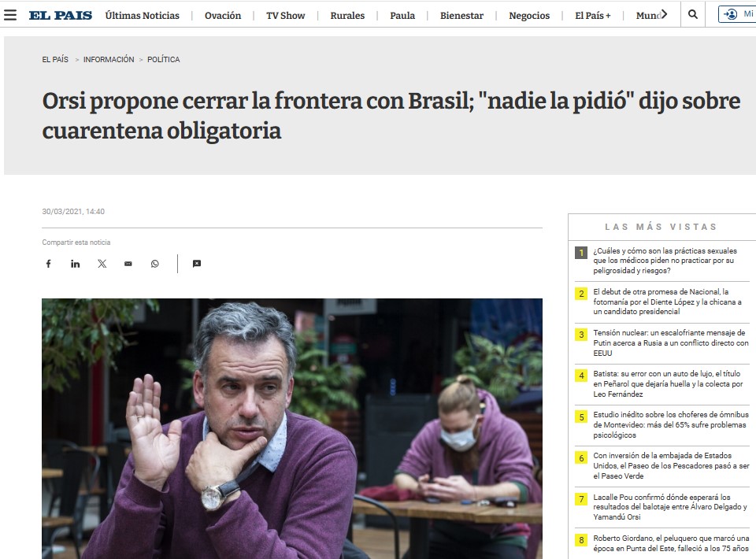Open most-viewed story about Roberto Giordano

[671, 543]
